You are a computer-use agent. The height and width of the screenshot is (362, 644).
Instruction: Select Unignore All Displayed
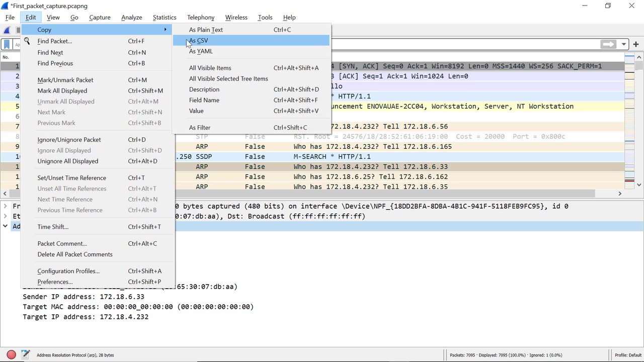pyautogui.click(x=98, y=161)
